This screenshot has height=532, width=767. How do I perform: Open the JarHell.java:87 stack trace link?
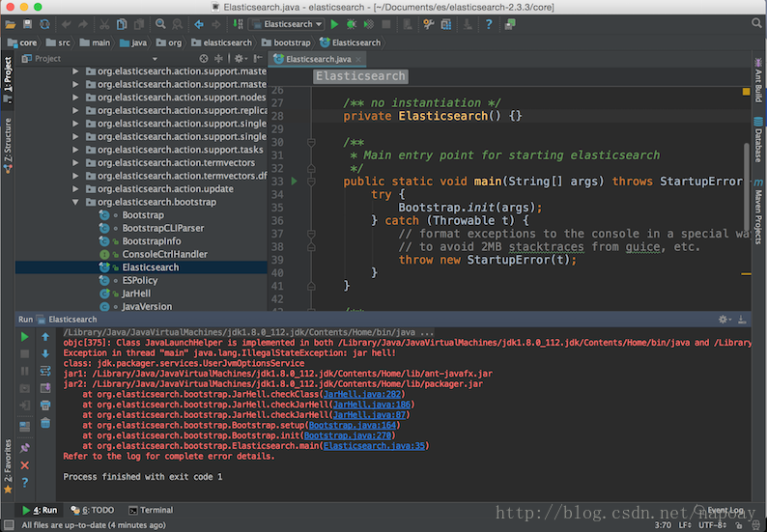pos(369,414)
